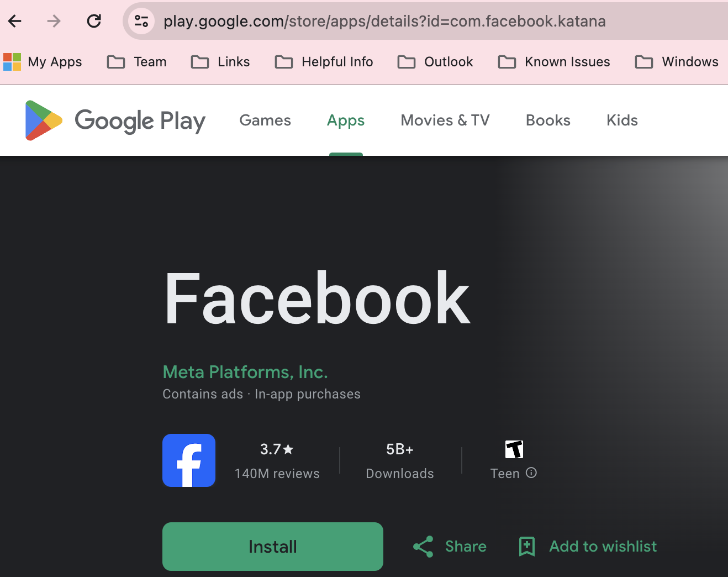The image size is (728, 577).
Task: Expand the Helpful Info bookmarks folder
Action: point(324,62)
